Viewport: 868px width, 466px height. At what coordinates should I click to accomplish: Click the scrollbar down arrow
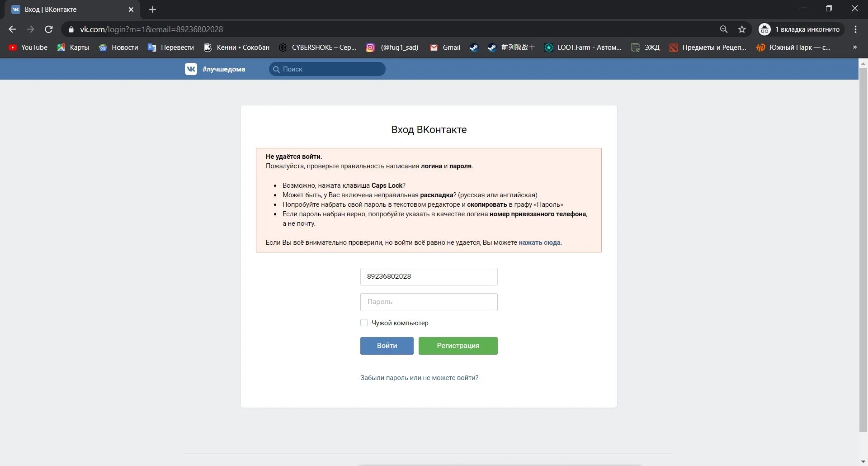(863, 461)
